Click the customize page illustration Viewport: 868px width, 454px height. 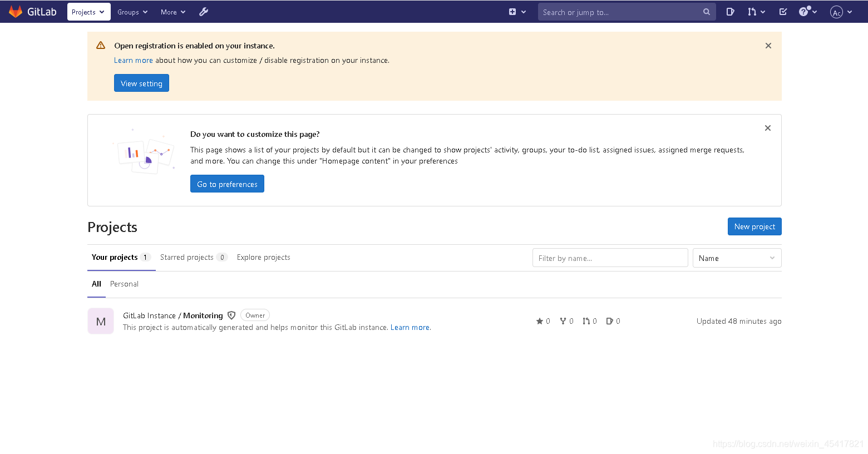144,151
